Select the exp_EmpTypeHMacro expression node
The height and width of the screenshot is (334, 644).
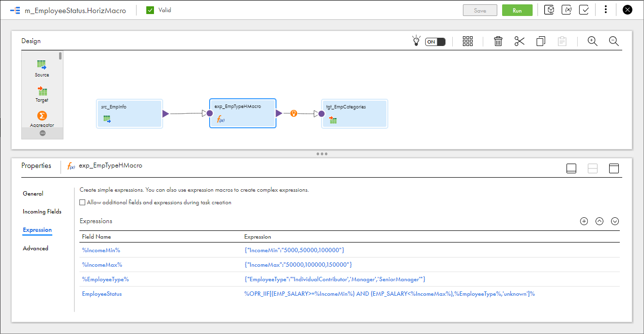[x=243, y=113]
